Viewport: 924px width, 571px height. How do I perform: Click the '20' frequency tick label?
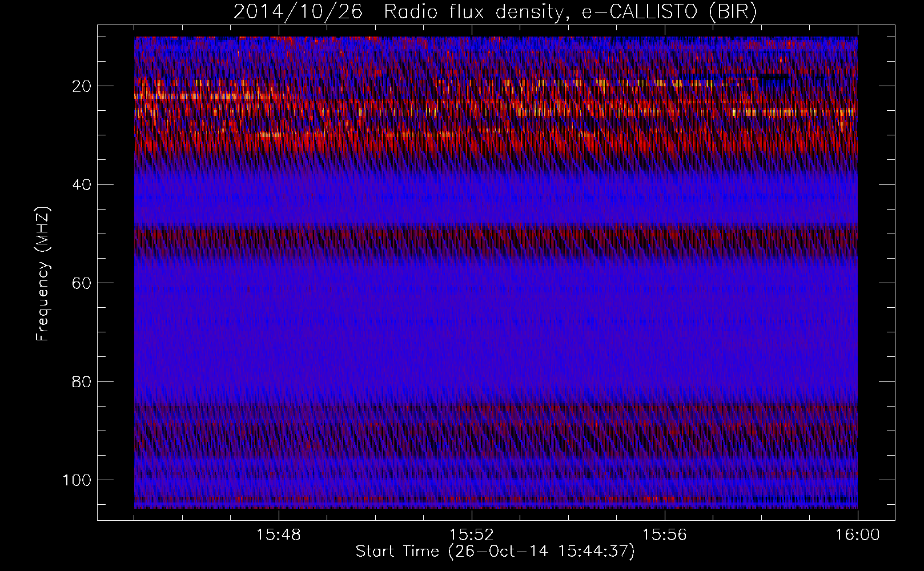[x=82, y=86]
